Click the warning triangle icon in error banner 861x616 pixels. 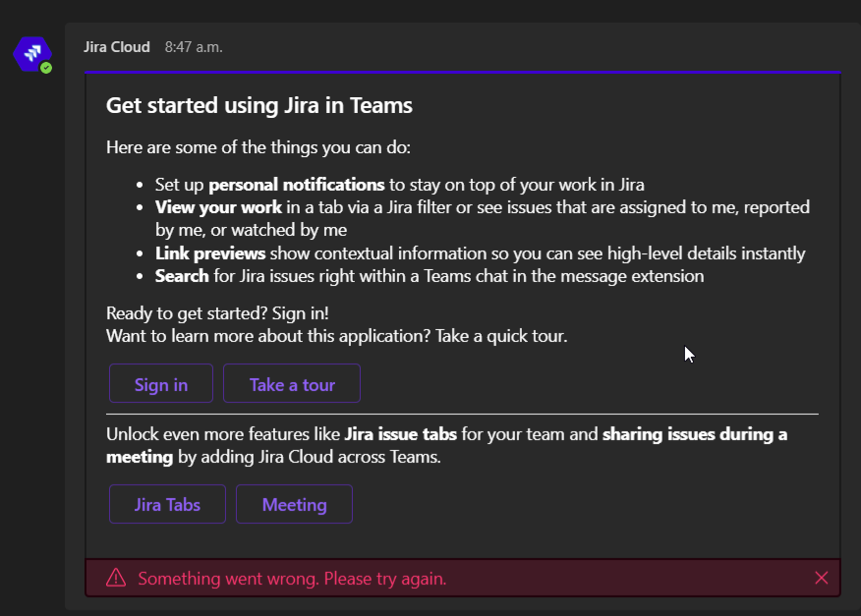coord(116,578)
